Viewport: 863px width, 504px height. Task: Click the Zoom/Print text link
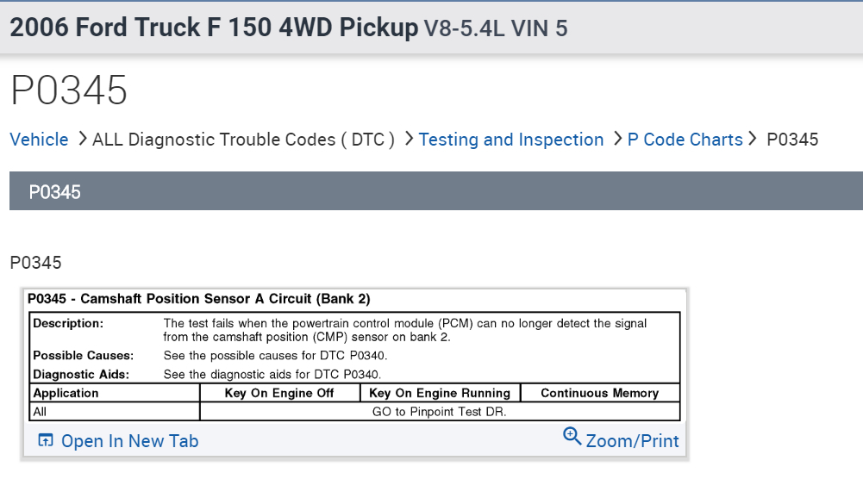pyautogui.click(x=632, y=441)
